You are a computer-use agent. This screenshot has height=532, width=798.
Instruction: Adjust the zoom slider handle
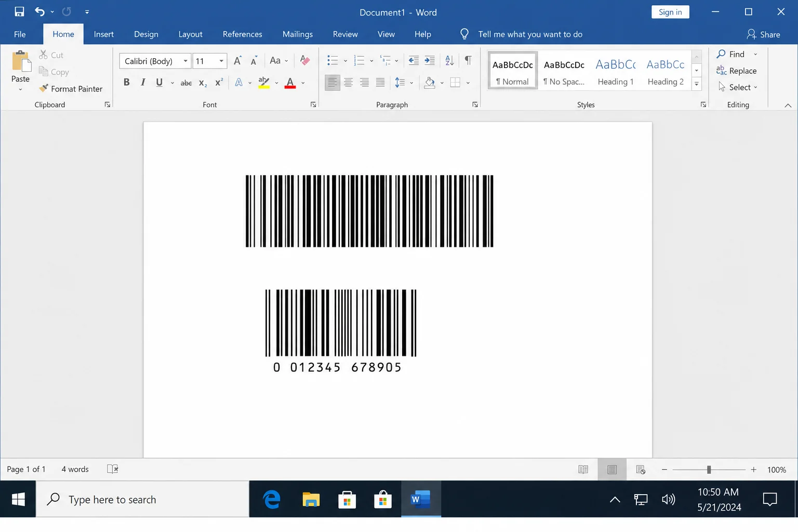point(709,470)
